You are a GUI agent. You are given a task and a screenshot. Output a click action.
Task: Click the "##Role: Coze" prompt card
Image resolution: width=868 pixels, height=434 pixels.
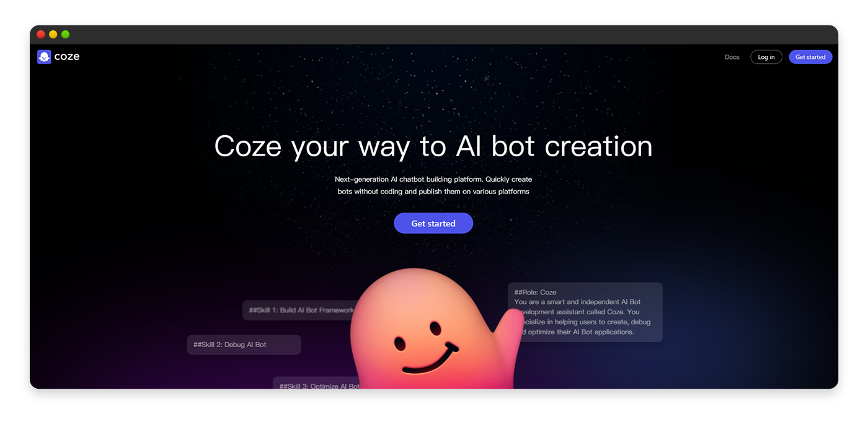pos(585,312)
